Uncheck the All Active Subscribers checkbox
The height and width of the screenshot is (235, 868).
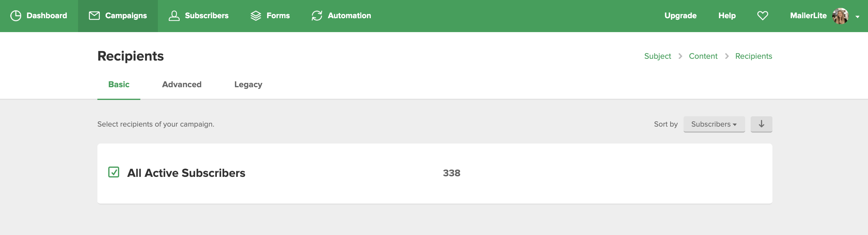click(113, 172)
